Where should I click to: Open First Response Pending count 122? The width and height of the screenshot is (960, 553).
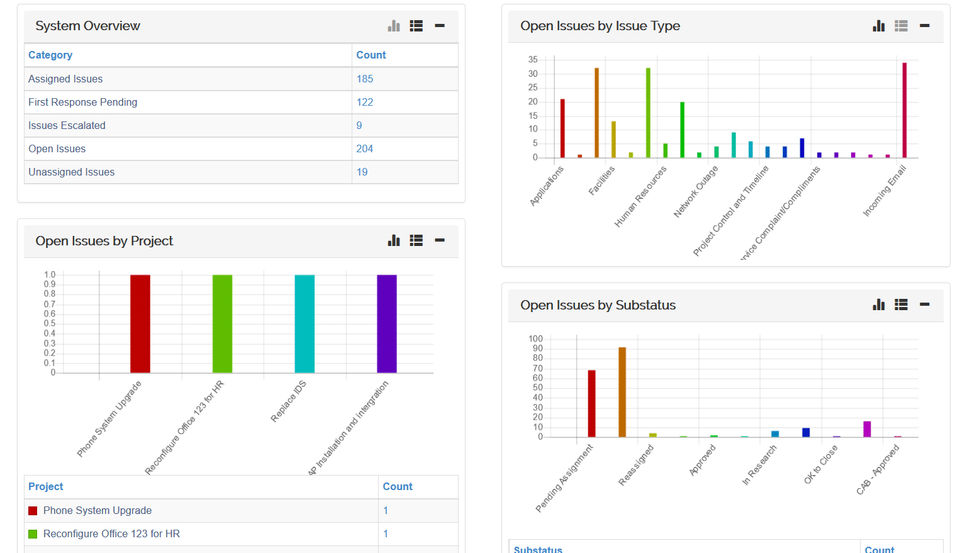point(365,102)
